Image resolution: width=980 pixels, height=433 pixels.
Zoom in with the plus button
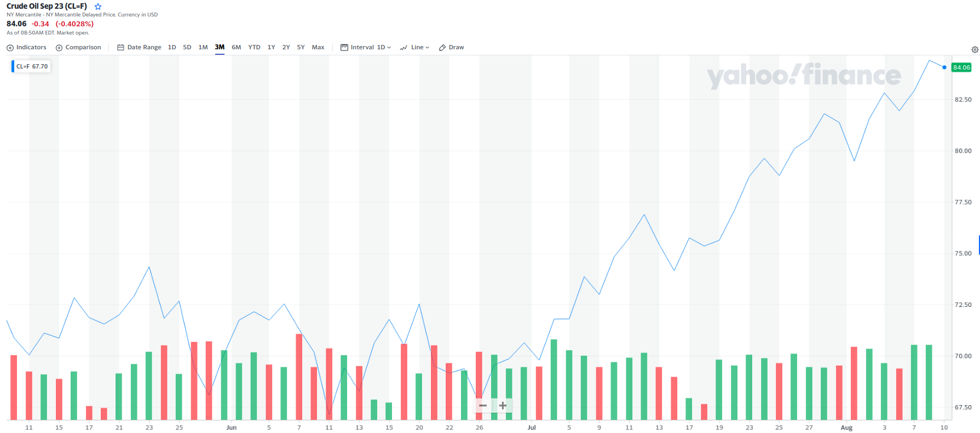pos(502,406)
